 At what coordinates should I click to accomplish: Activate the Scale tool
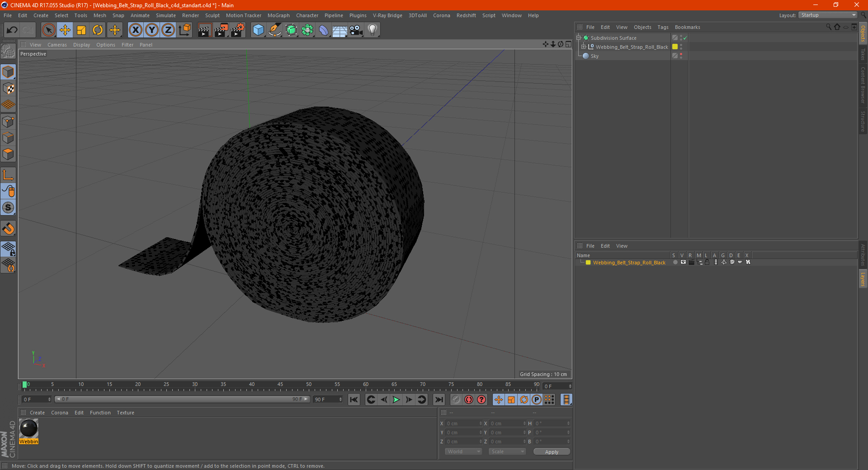click(x=81, y=30)
